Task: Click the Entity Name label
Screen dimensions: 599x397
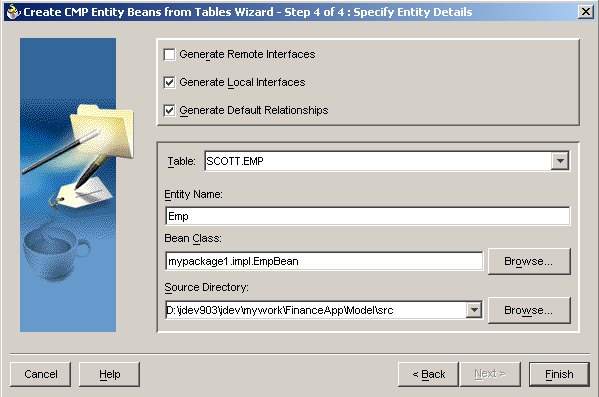Action: [193, 194]
